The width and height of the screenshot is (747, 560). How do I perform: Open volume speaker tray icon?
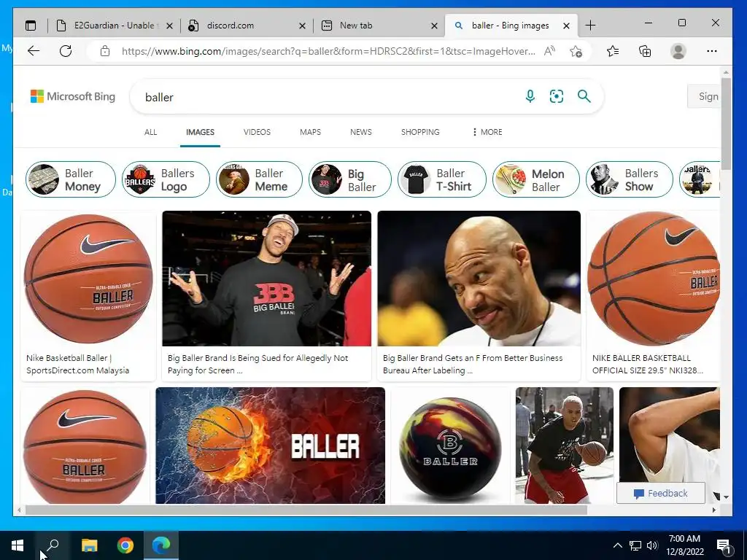tap(652, 545)
